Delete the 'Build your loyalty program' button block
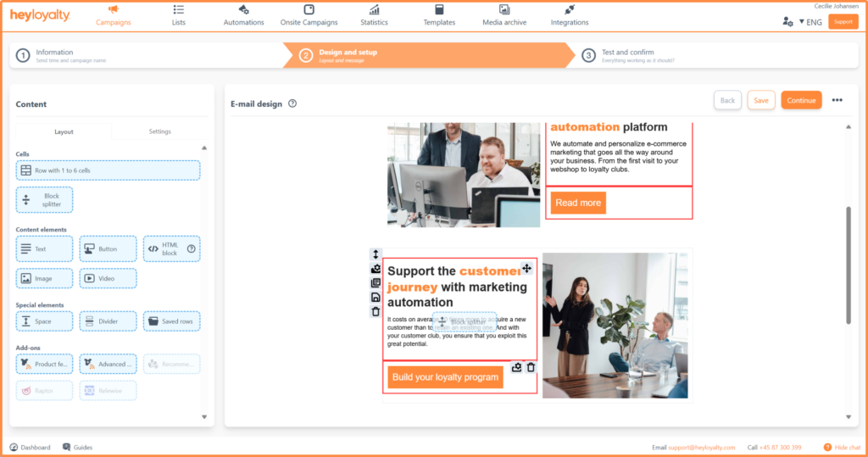 pyautogui.click(x=531, y=367)
